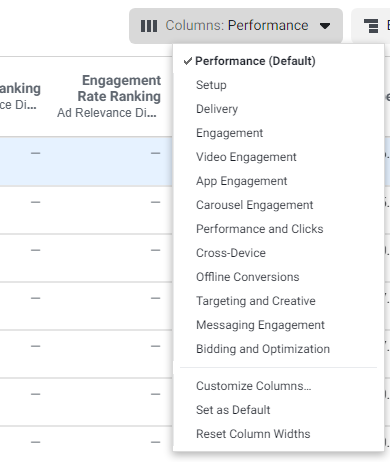This screenshot has width=390, height=462.
Task: Click the breakdown icon right of Columns
Action: click(x=371, y=26)
